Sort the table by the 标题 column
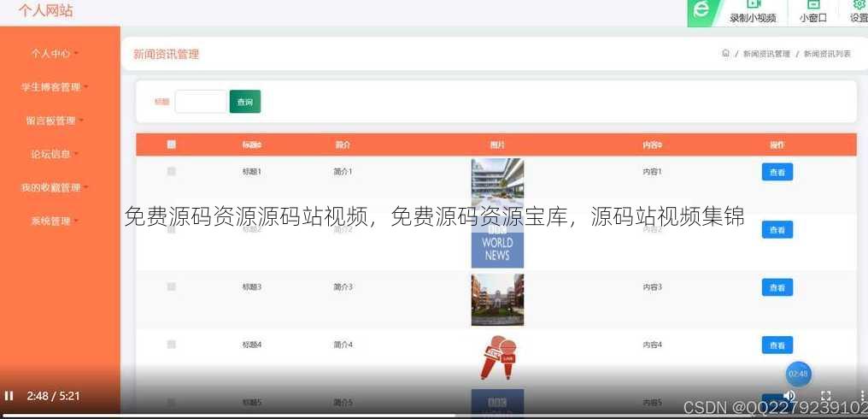 251,145
